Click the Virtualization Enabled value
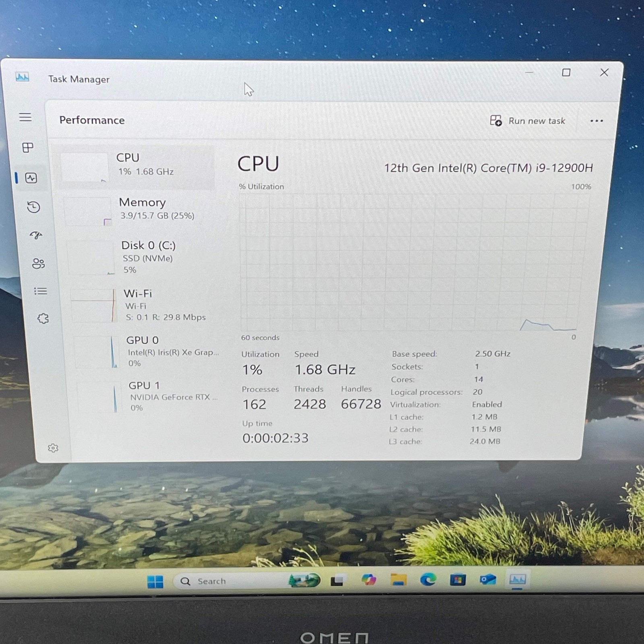 pos(487,404)
